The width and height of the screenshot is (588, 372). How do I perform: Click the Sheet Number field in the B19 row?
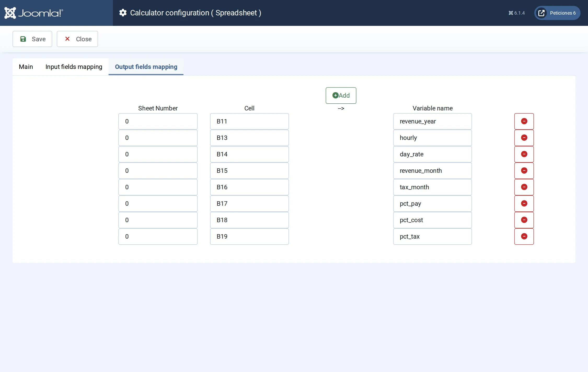point(158,237)
